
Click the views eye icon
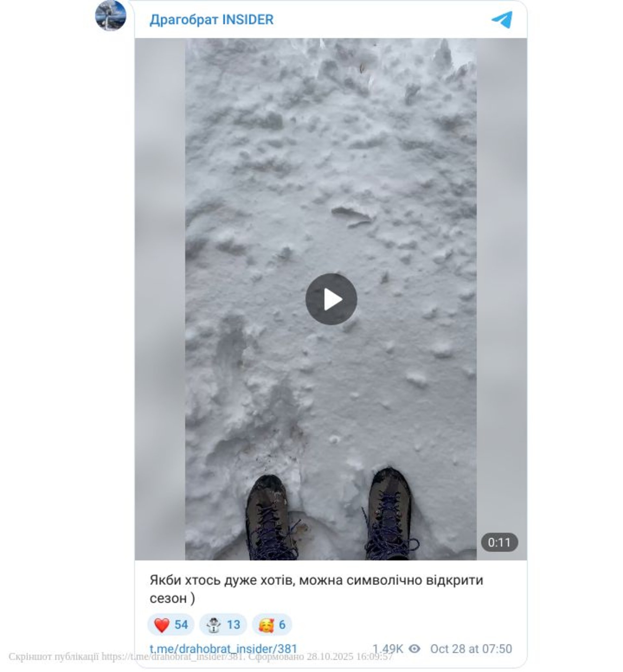click(x=414, y=649)
